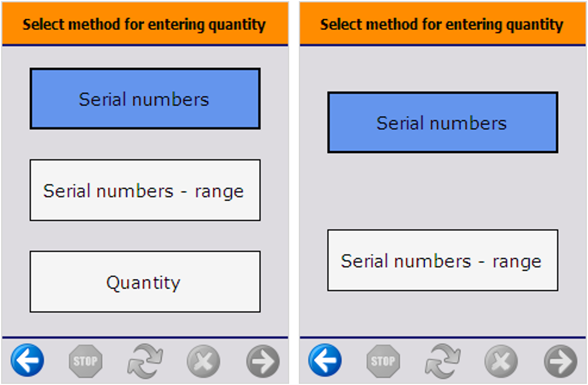Image resolution: width=588 pixels, height=385 pixels.
Task: Click the blue back arrow in left panel
Action: point(27,360)
